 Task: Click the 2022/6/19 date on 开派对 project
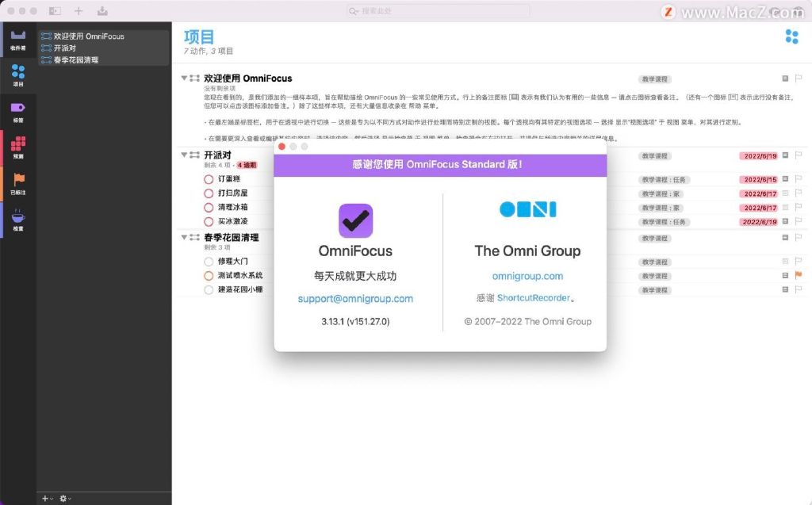click(759, 156)
